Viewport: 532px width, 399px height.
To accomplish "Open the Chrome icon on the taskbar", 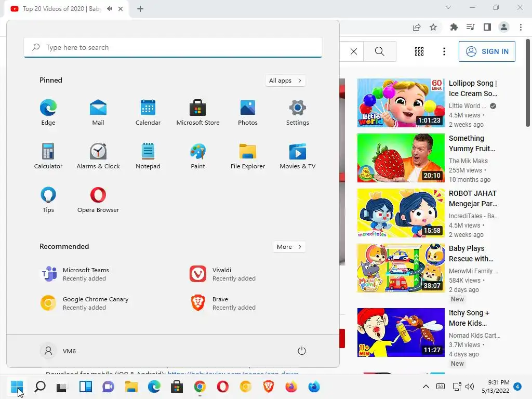I will [200, 387].
